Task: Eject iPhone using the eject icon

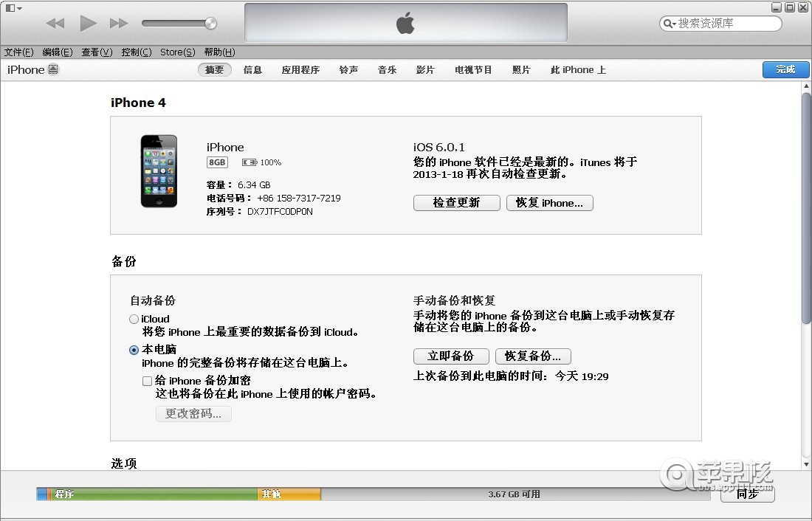Action: coord(53,69)
